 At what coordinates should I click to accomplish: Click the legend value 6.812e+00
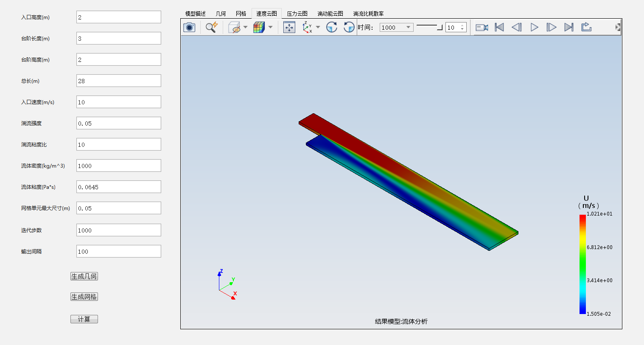point(599,247)
